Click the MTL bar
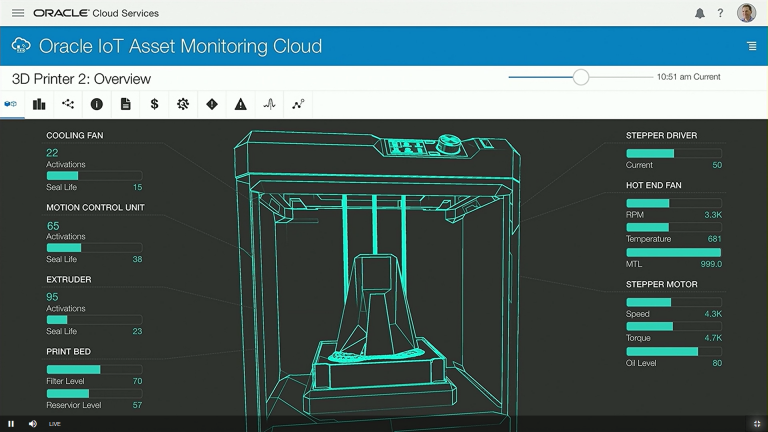The width and height of the screenshot is (768, 432). point(673,252)
